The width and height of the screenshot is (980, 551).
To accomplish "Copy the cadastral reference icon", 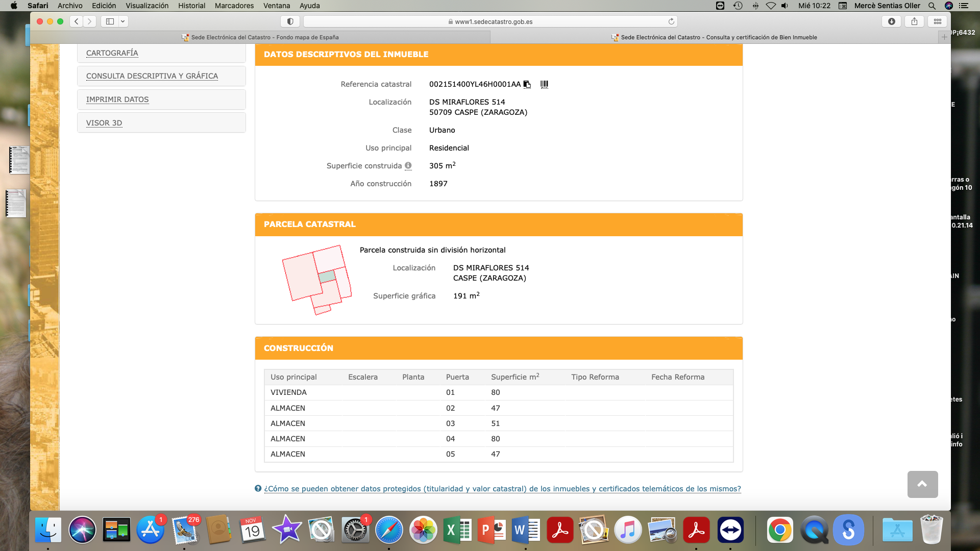I will click(527, 84).
